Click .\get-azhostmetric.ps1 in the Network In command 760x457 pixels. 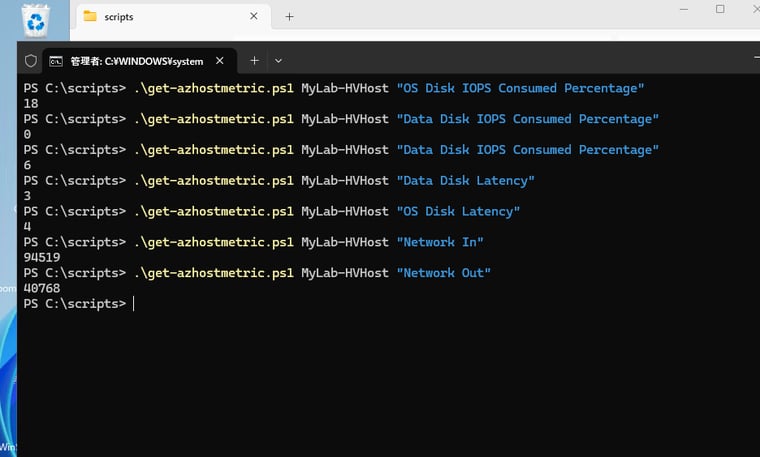pos(214,242)
